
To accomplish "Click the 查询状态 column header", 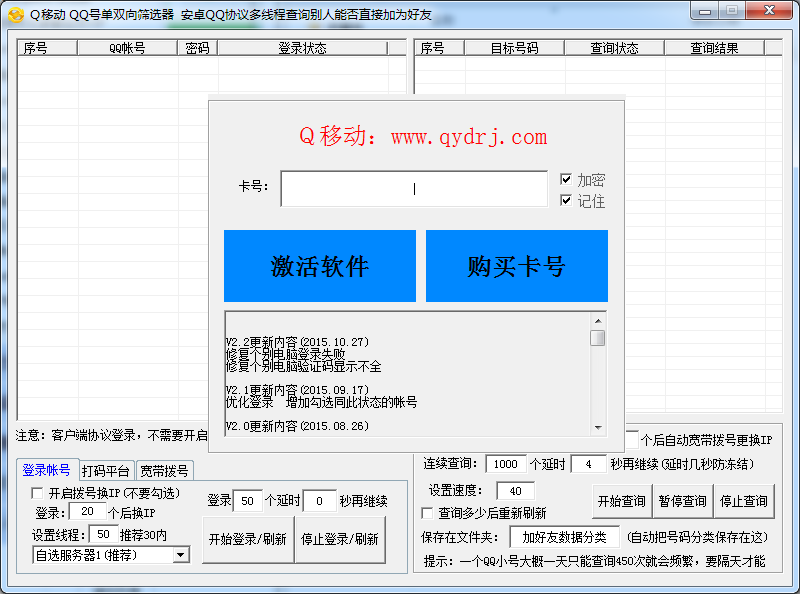I will coord(614,48).
